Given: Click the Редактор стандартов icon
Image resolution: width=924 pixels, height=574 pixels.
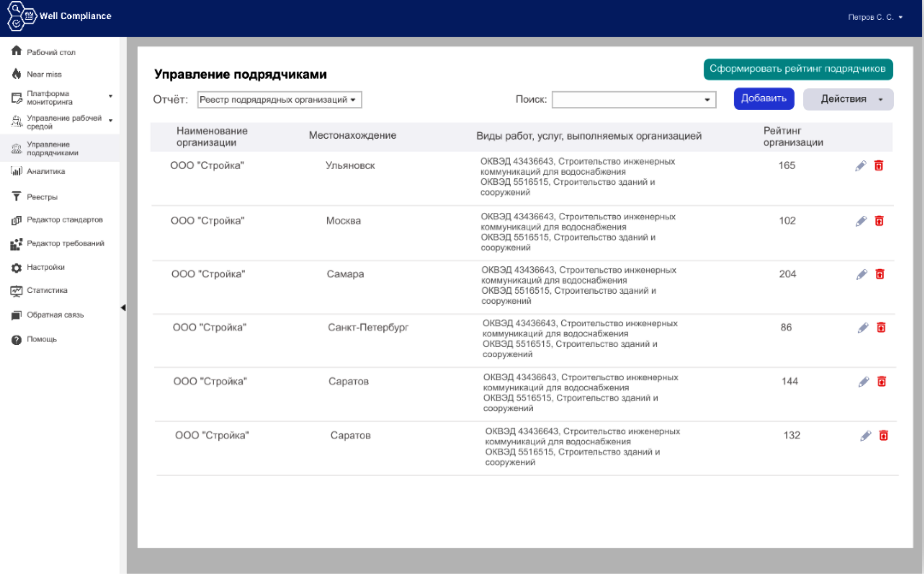Looking at the screenshot, I should (16, 220).
